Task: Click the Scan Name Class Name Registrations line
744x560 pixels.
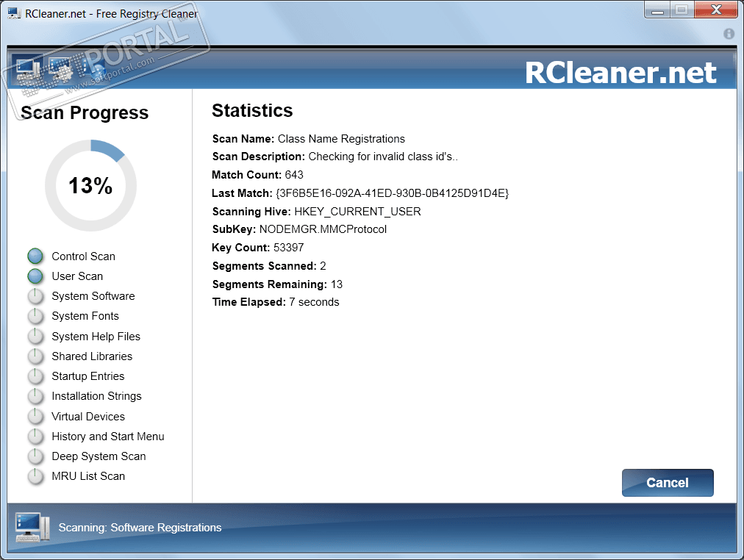Action: [309, 139]
